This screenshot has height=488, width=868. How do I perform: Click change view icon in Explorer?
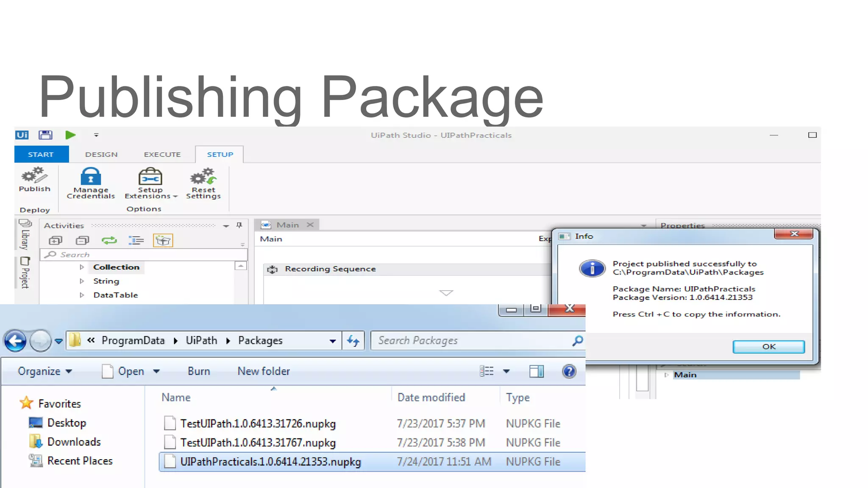487,372
